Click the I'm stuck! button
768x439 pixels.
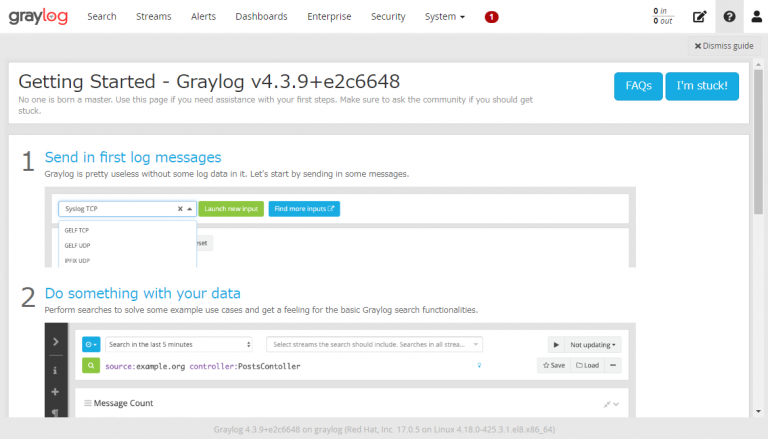click(x=702, y=86)
